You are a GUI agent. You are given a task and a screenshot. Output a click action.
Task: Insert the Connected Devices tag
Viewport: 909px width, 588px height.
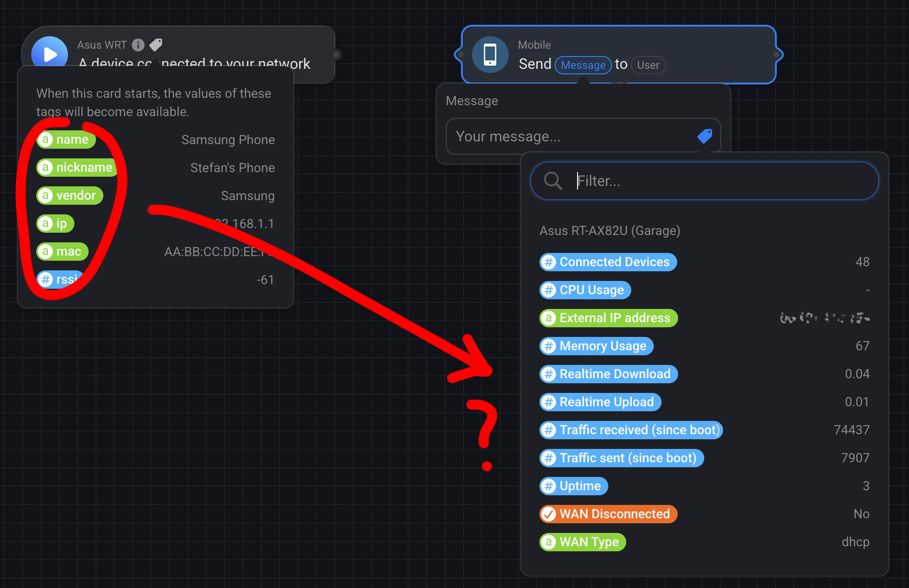(x=608, y=262)
